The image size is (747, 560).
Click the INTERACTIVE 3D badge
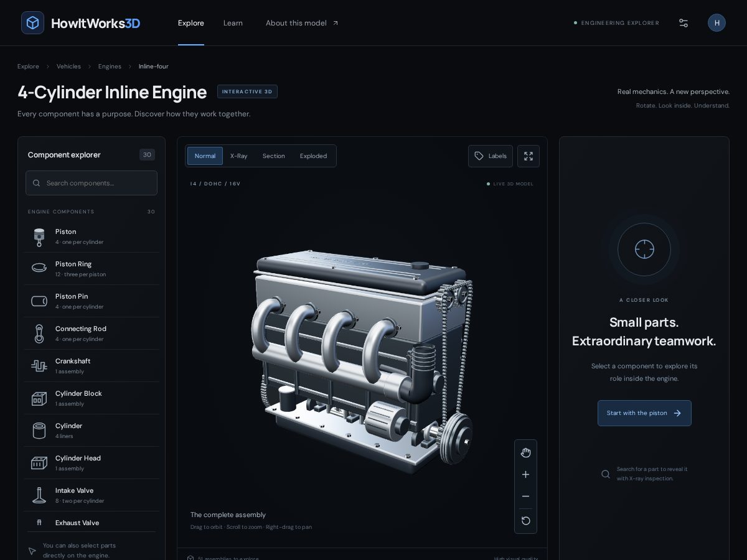click(247, 91)
